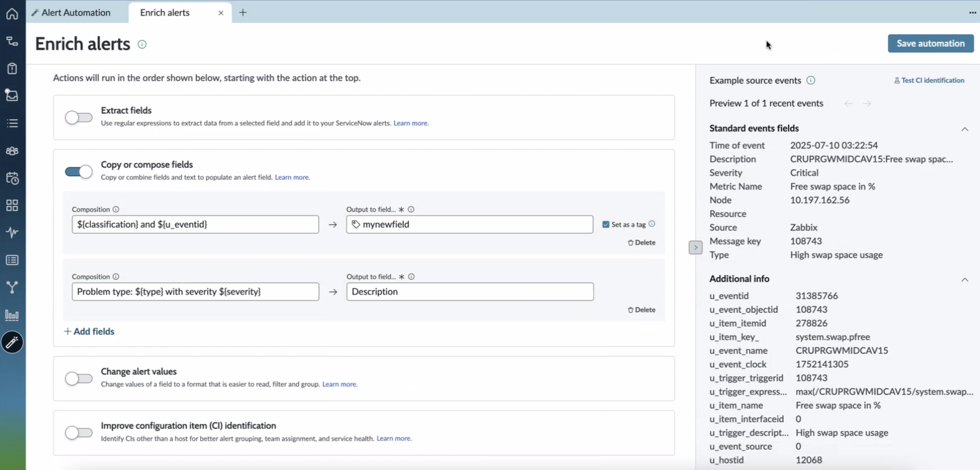Image resolution: width=980 pixels, height=470 pixels.
Task: Enable Improve configuration item identification toggle
Action: coord(79,433)
